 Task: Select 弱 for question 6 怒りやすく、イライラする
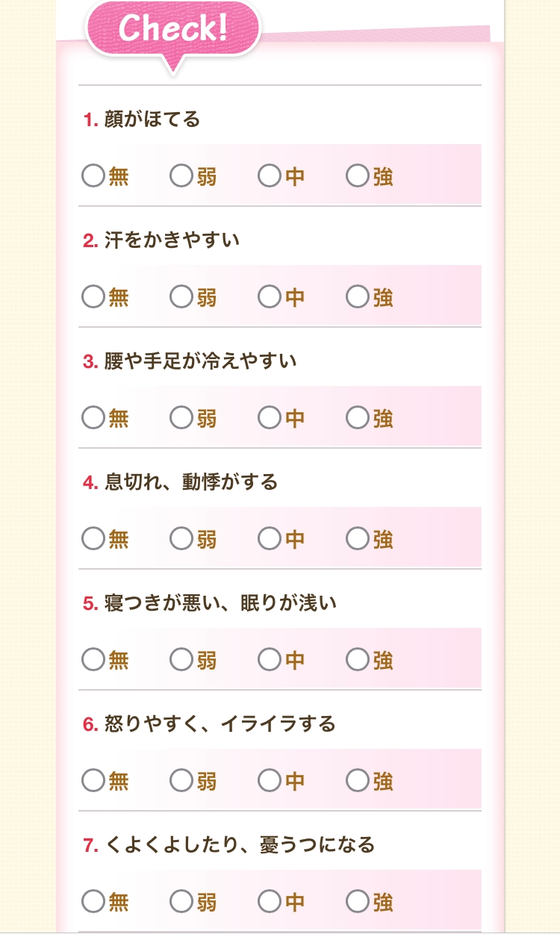pyautogui.click(x=181, y=781)
